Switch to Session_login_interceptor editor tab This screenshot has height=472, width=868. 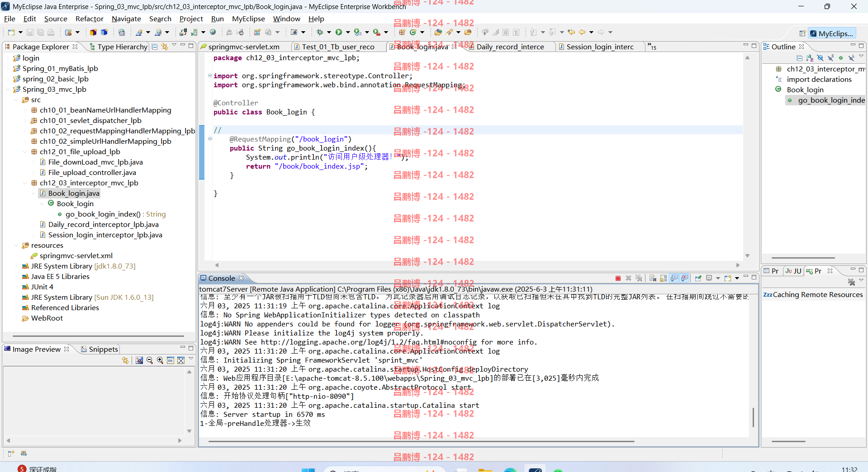(x=599, y=47)
